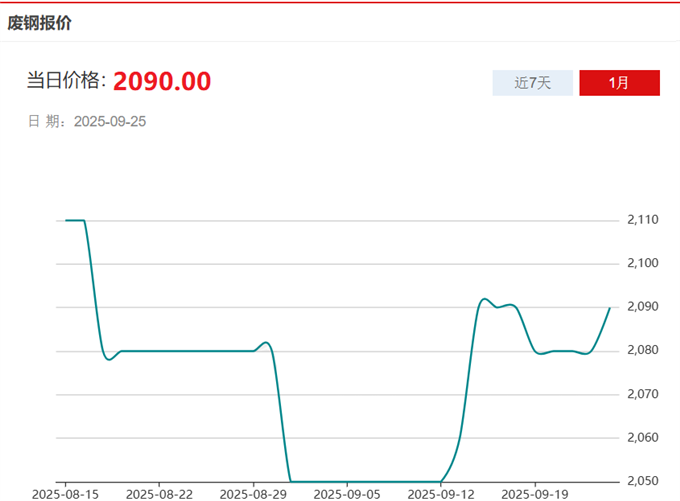Click the 2,050 y-axis label
The width and height of the screenshot is (680, 501).
tap(643, 480)
